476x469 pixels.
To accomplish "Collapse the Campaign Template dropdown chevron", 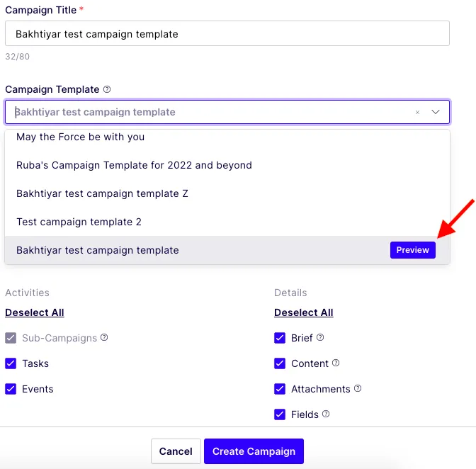I will point(436,112).
